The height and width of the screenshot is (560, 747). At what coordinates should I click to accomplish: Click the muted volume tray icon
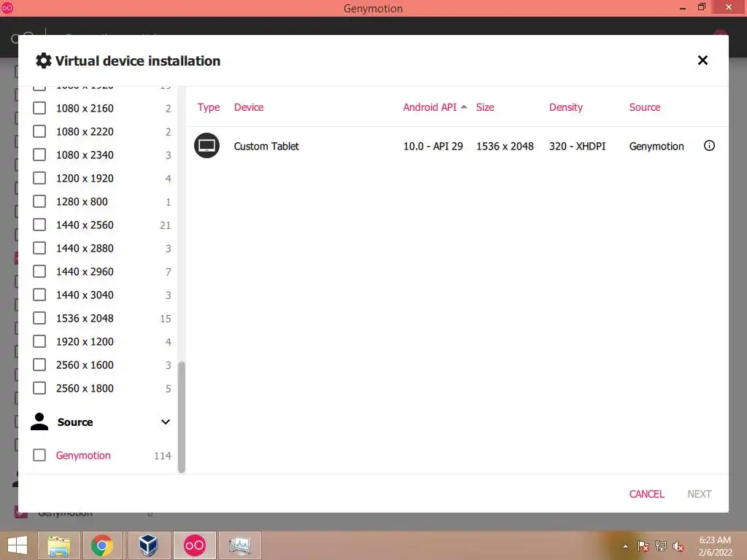coord(678,546)
